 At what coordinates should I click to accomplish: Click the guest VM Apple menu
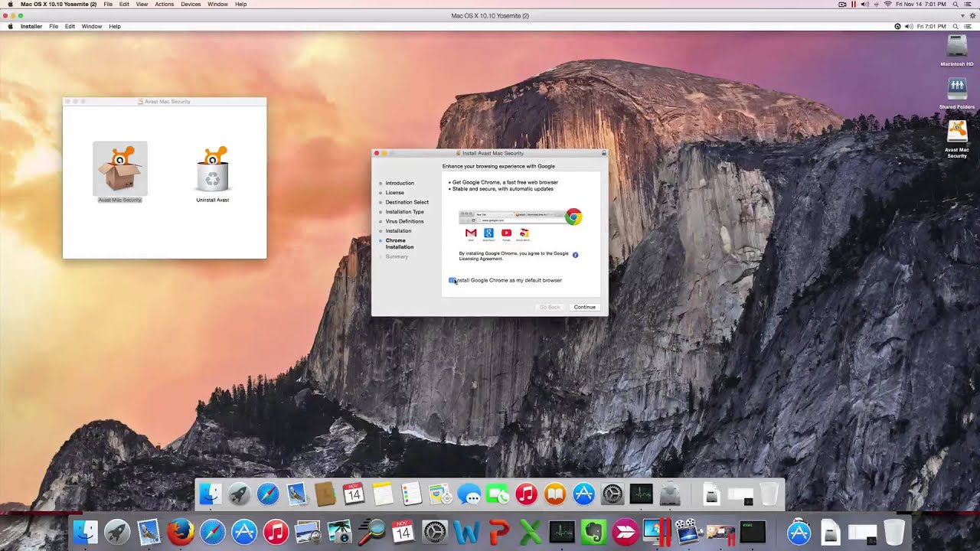10,26
